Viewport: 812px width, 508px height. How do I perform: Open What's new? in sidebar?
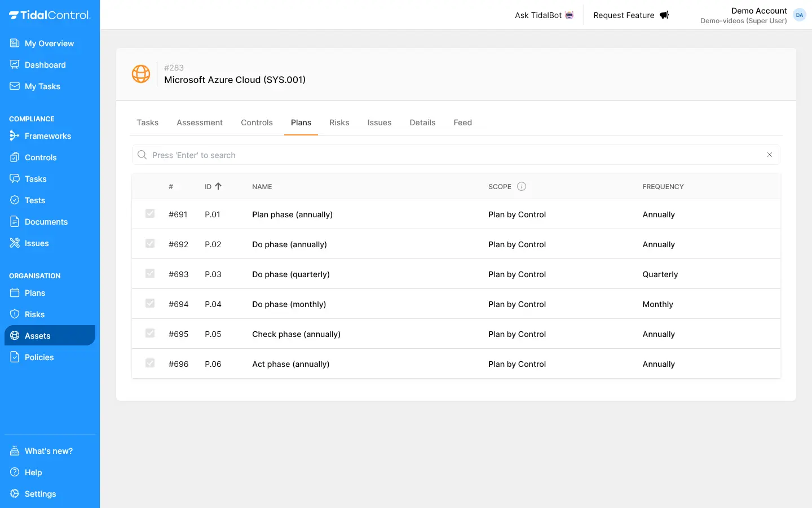click(48, 451)
